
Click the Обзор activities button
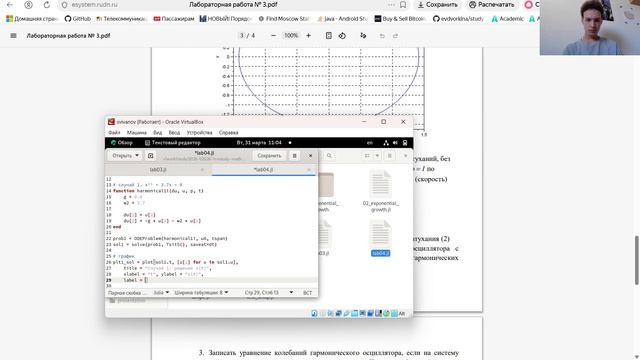pyautogui.click(x=122, y=143)
